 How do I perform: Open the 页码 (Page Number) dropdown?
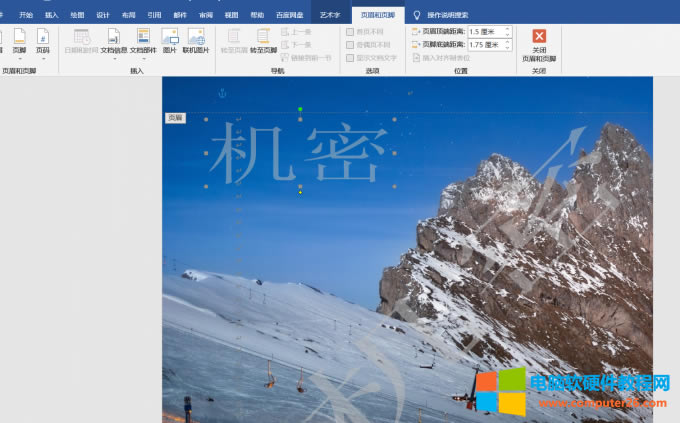point(43,41)
